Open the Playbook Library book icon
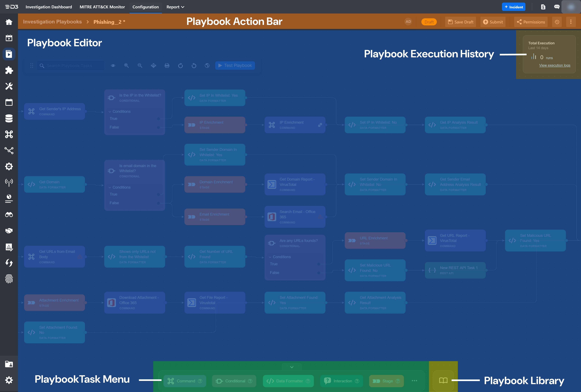This screenshot has height=392, width=581. tap(443, 380)
